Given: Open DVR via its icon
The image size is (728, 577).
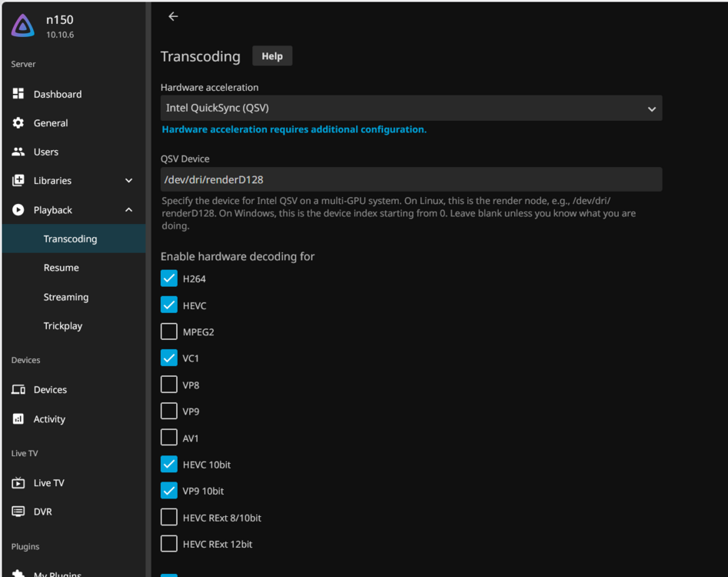Looking at the screenshot, I should point(18,512).
